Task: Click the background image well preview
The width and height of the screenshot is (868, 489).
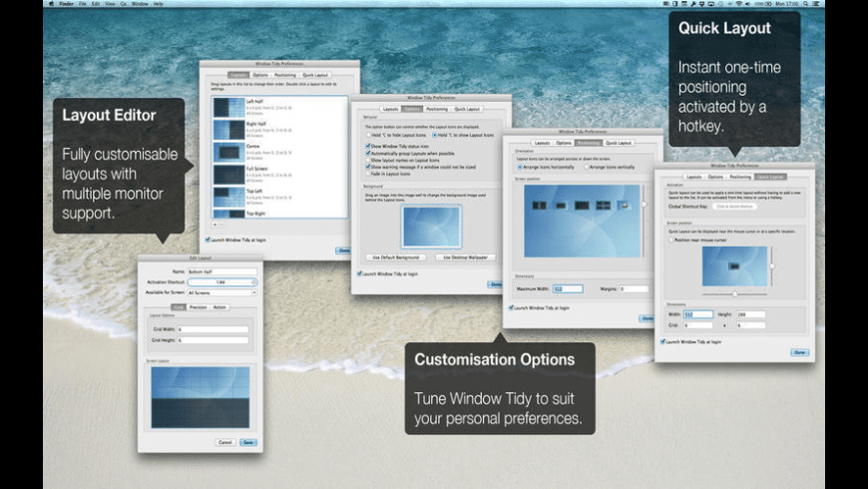Action: click(430, 227)
